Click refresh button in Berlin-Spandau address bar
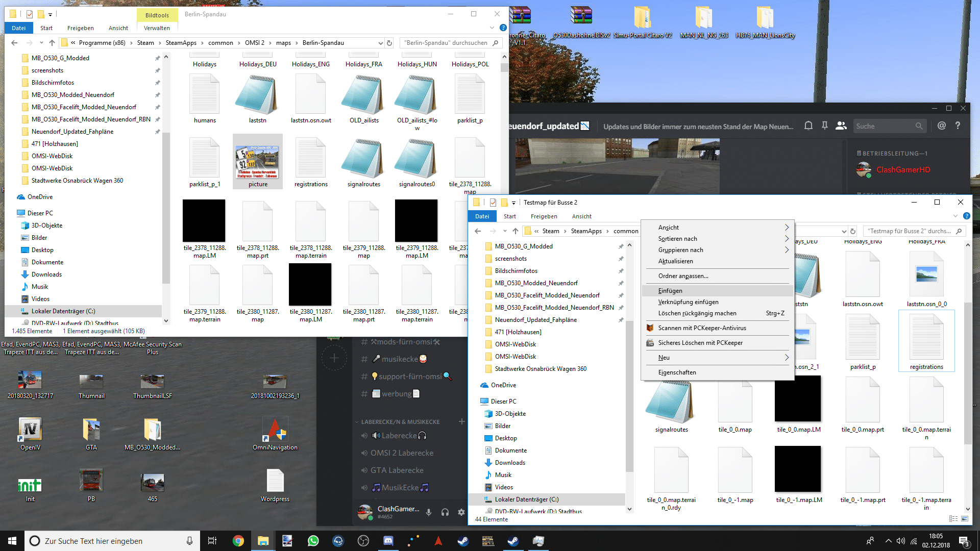 point(389,43)
